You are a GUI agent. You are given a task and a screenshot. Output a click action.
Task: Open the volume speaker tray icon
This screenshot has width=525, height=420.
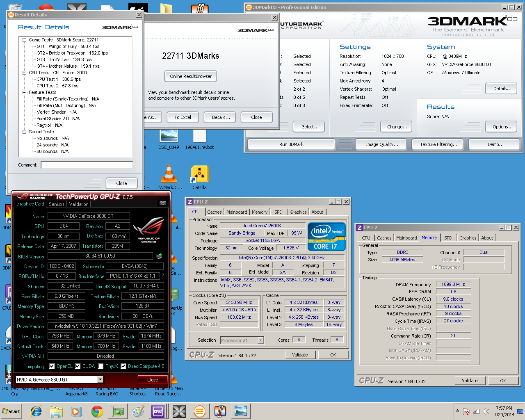click(x=486, y=411)
